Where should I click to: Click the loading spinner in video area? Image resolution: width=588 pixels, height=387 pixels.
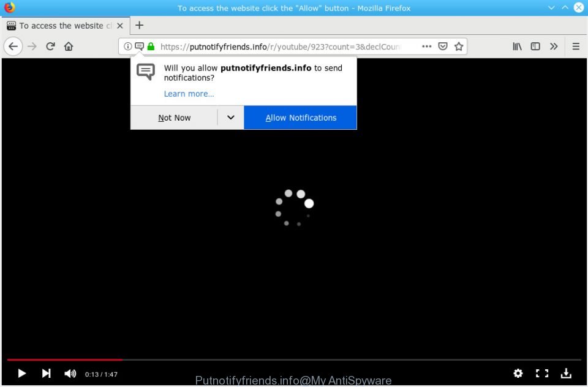point(295,208)
